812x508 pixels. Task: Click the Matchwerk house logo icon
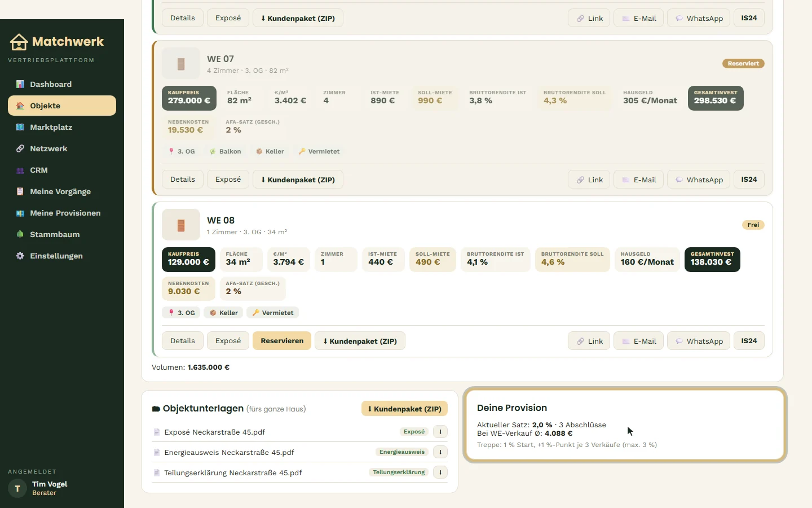[x=19, y=42]
